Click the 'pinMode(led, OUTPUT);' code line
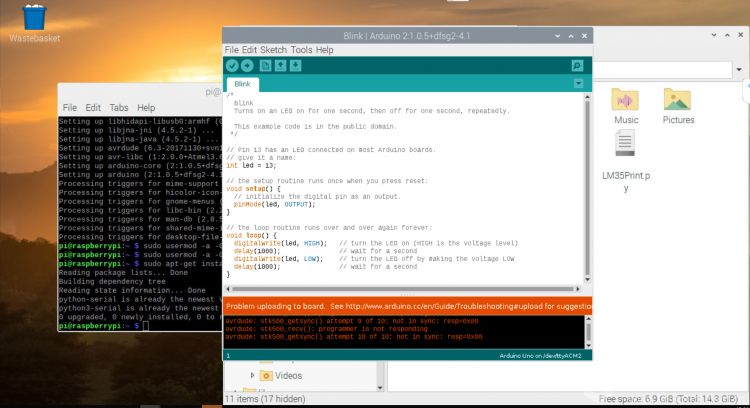This screenshot has width=750, height=408. click(275, 204)
